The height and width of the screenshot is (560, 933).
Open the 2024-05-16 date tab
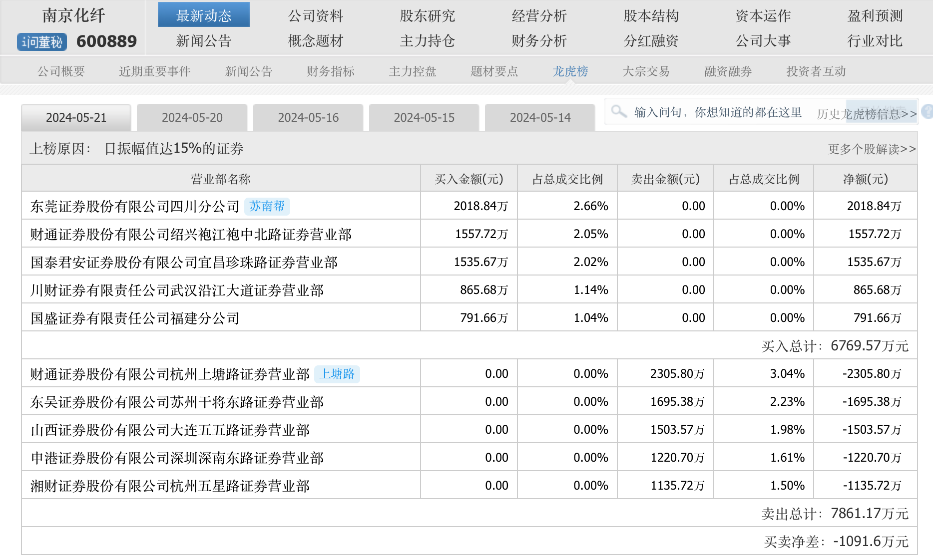click(308, 118)
